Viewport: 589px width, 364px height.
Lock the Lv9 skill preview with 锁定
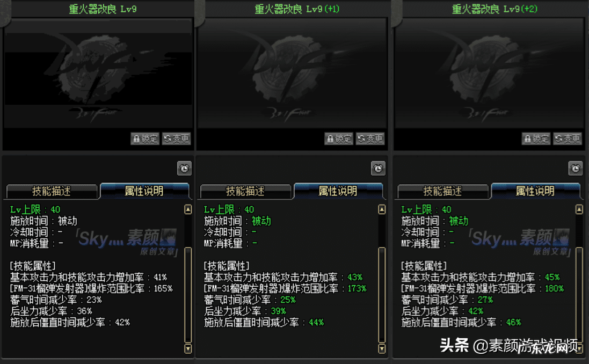pos(145,139)
